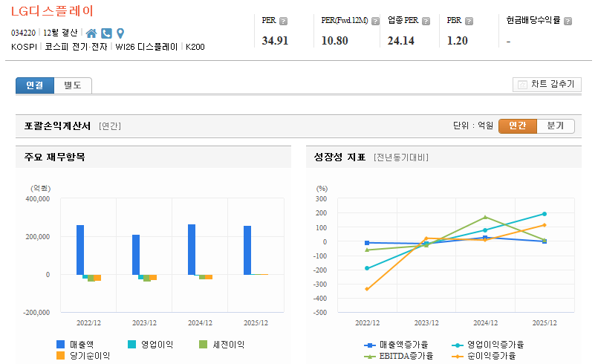The width and height of the screenshot is (598, 364).
Task: Click the forward PER value 10.80
Action: coord(334,40)
